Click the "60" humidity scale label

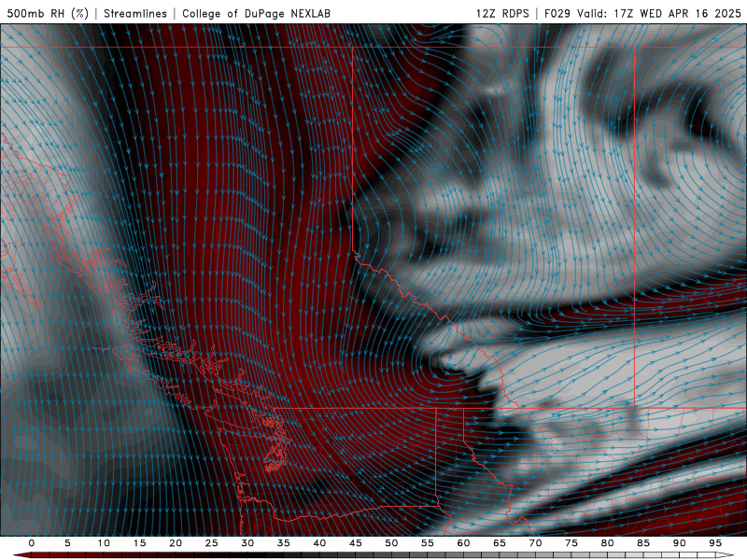[x=463, y=543]
